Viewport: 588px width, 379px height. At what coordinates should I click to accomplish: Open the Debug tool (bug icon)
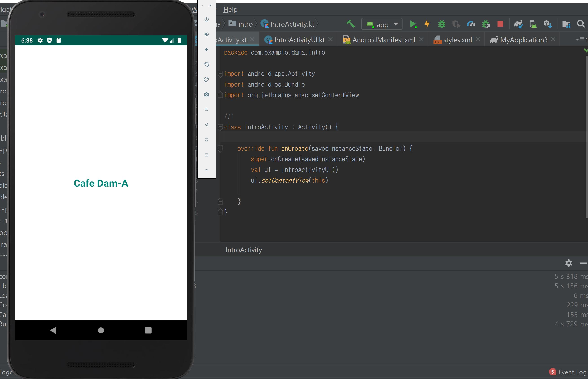pyautogui.click(x=442, y=24)
